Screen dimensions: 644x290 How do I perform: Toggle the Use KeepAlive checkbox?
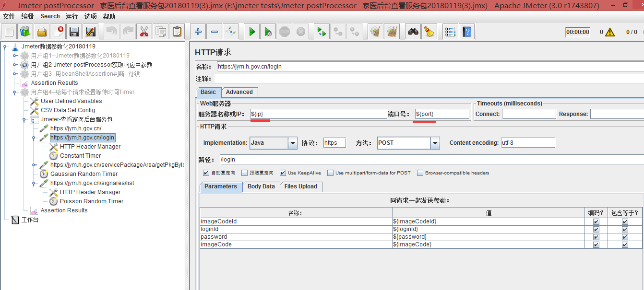coord(283,173)
